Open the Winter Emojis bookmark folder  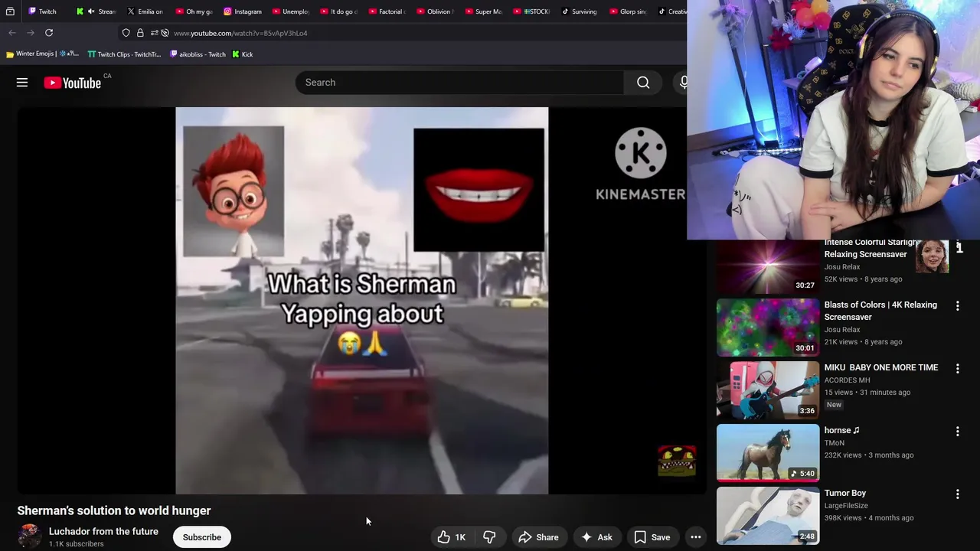click(42, 54)
